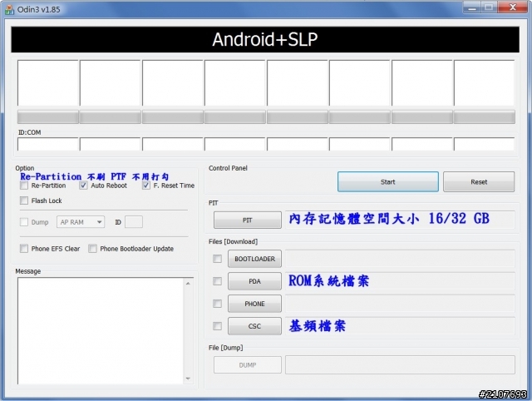Tick the checkbox beside CSC
The width and height of the screenshot is (532, 401).
click(218, 326)
